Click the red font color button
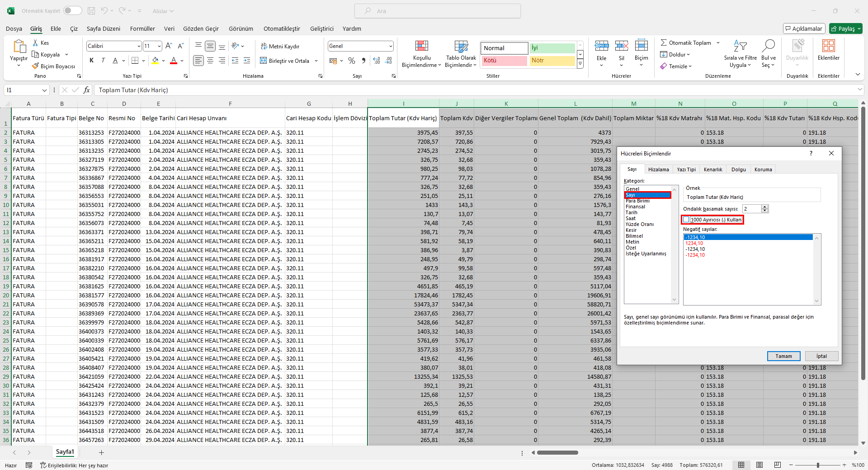Image resolution: width=868 pixels, height=470 pixels. point(174,61)
